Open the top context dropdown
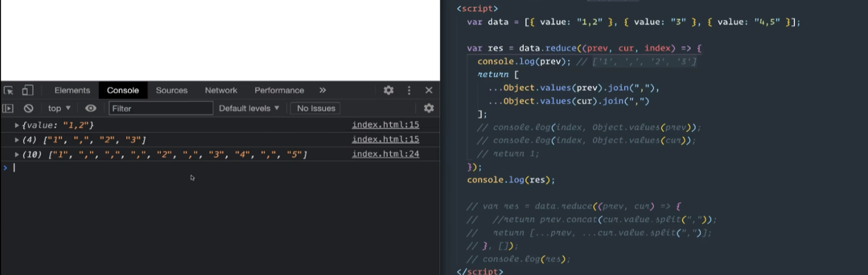Screen dimensions: 868x275 59,109
